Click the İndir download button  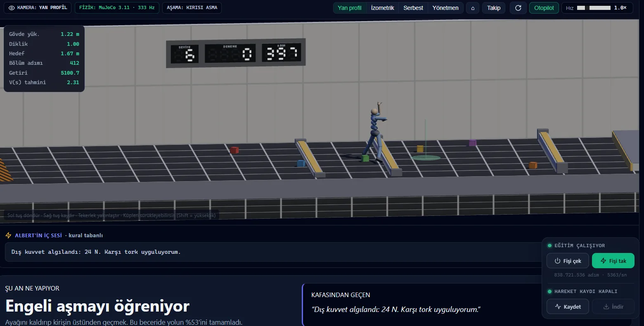click(x=613, y=307)
